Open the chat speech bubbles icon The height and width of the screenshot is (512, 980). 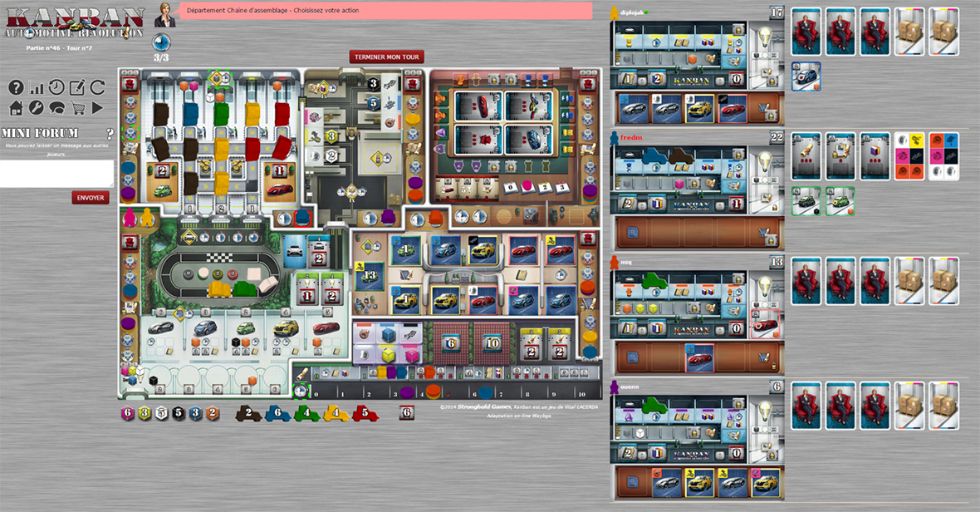(57, 108)
